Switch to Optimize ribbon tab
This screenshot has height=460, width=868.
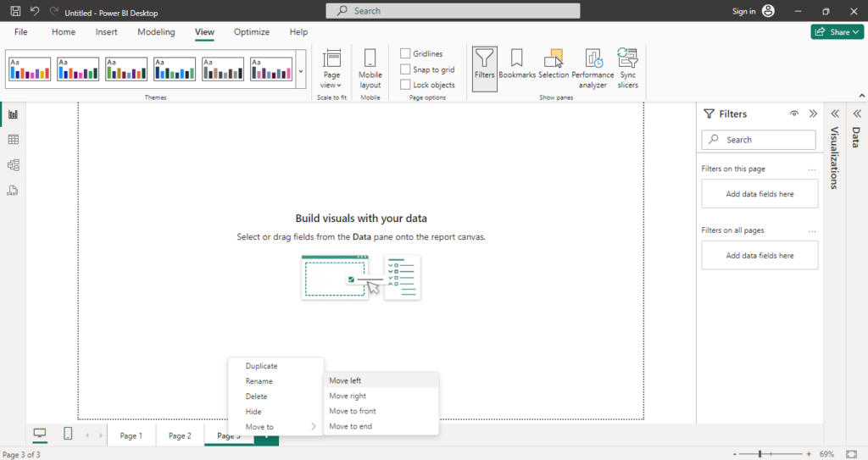(252, 32)
